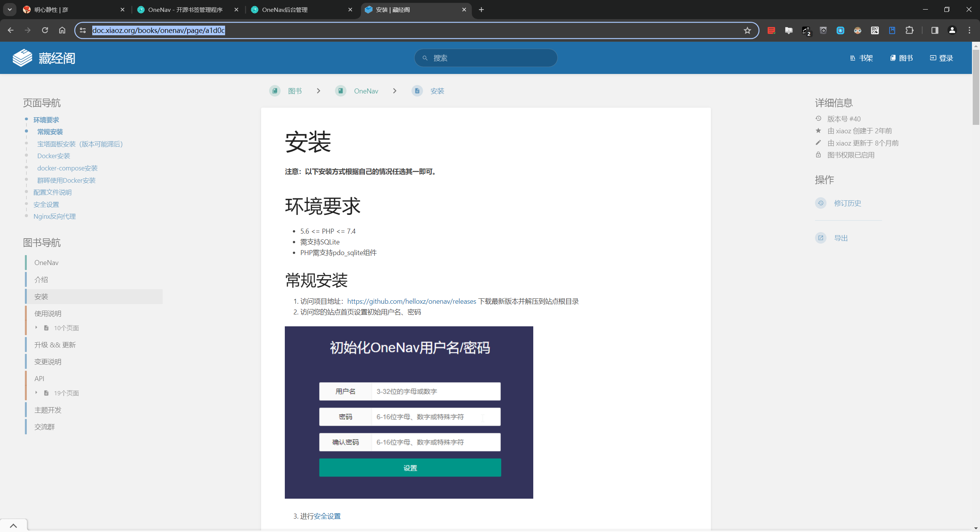The image size is (980, 532).
Task: Open the 交流群 page
Action: coord(94,427)
